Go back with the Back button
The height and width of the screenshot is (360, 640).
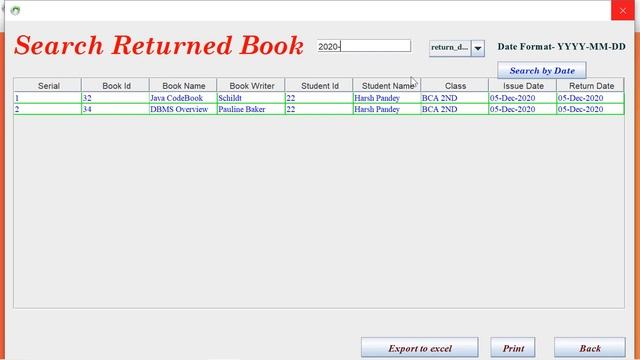pyautogui.click(x=590, y=348)
